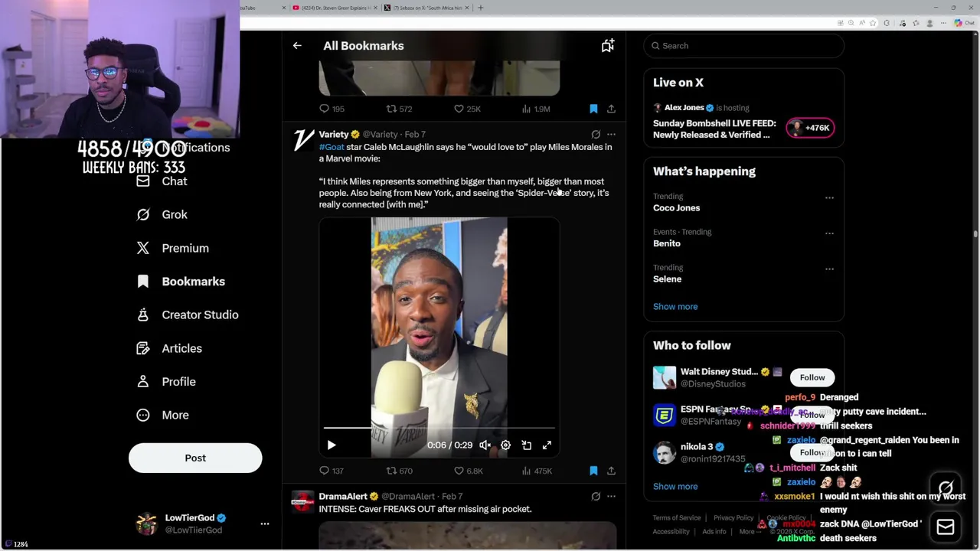Image resolution: width=980 pixels, height=551 pixels.
Task: Reply to the Variety post (137)
Action: pyautogui.click(x=331, y=471)
